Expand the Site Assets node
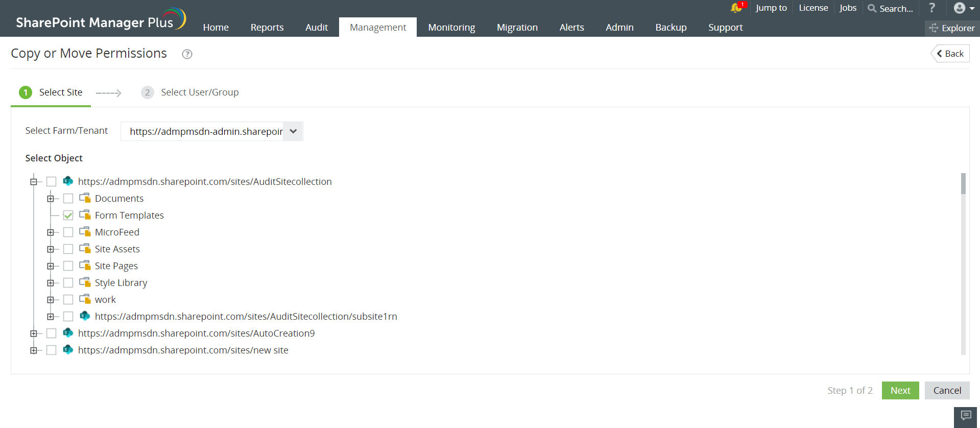The image size is (980, 428). tap(51, 249)
